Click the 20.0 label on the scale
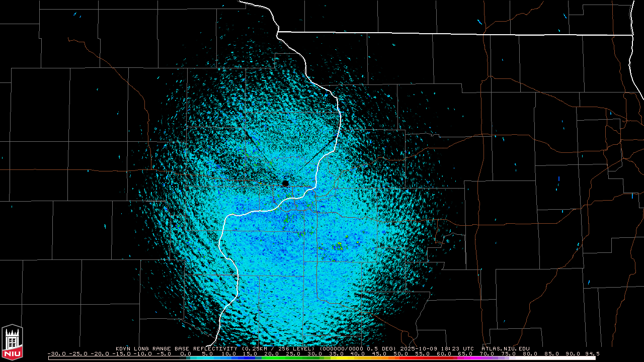The width and height of the screenshot is (644, 362). [272, 353]
